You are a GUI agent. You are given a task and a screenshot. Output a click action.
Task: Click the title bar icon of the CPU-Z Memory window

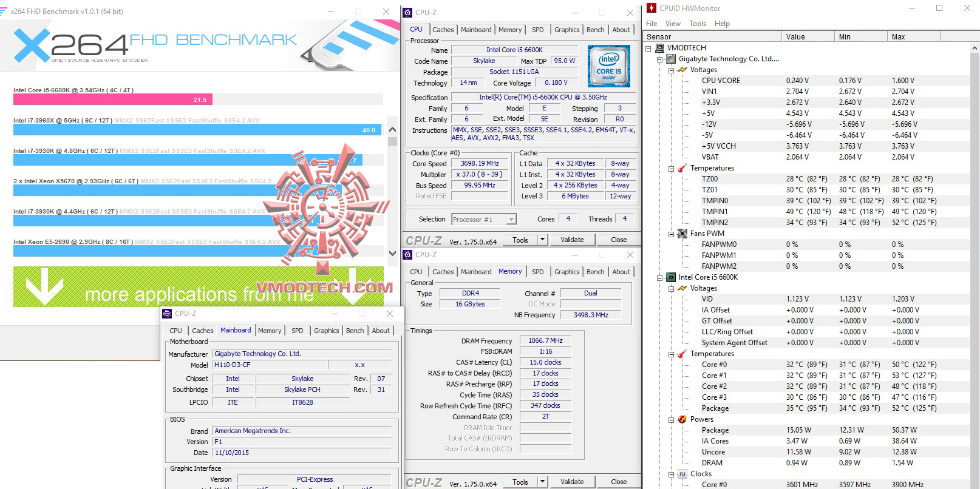click(409, 255)
